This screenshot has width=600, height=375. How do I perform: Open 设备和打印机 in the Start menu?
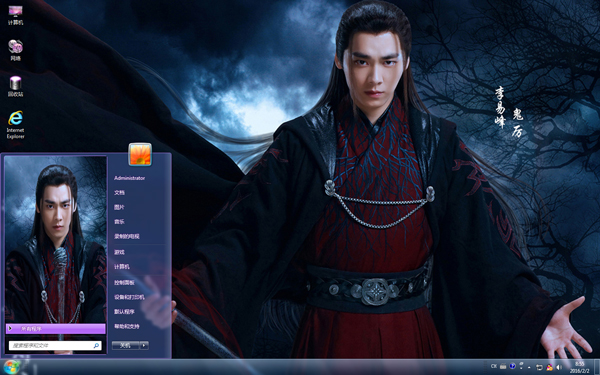[x=129, y=297]
